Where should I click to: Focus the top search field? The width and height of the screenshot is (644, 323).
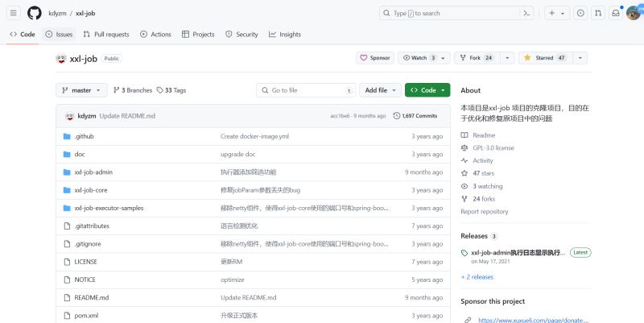(456, 13)
